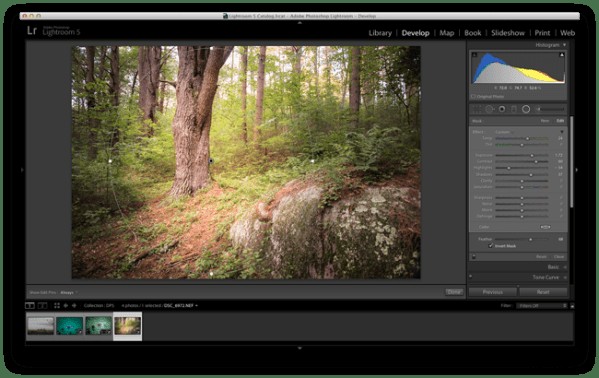
Task: Show the left panel with side arrow
Action: [22, 170]
